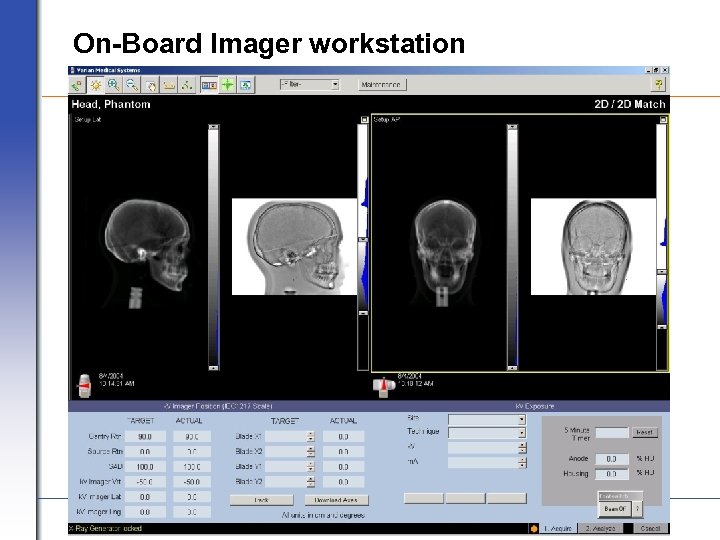Click the AP gantry orientation icon
Screen dimensions: 720x540
click(383, 387)
